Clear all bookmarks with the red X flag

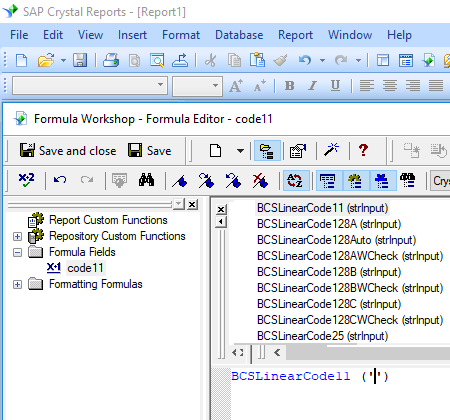(260, 180)
